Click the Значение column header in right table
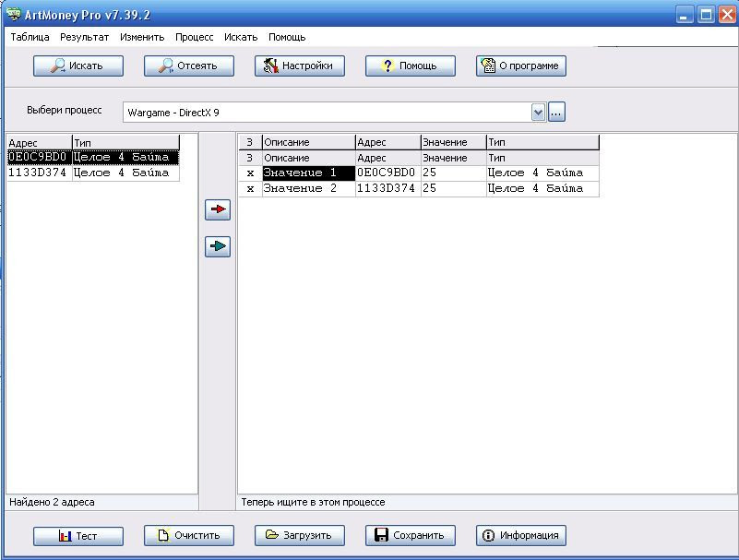The image size is (739, 560). tap(453, 142)
